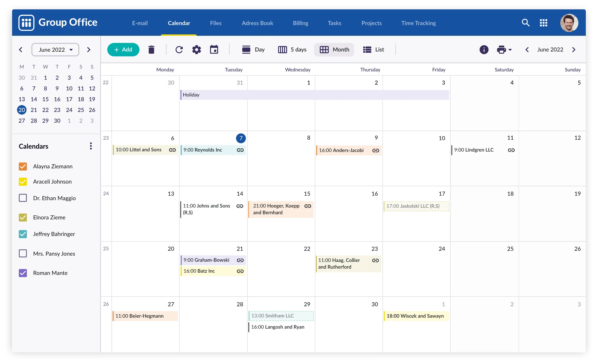
Task: Open calendar settings gear
Action: pyautogui.click(x=197, y=49)
